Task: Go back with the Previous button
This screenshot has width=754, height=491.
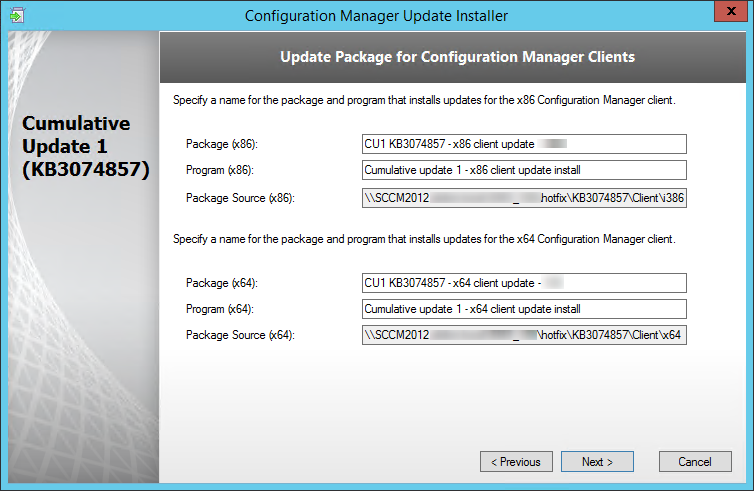Action: [516, 462]
